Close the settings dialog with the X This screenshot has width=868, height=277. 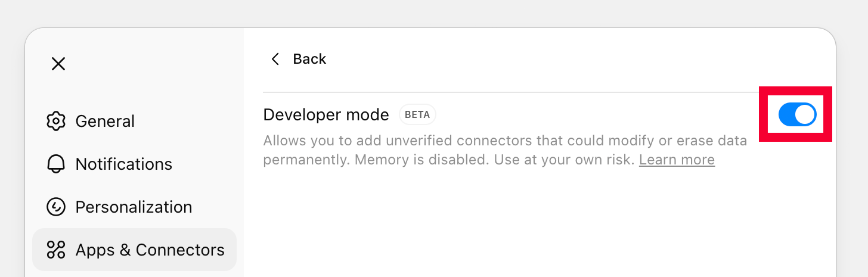[x=58, y=64]
